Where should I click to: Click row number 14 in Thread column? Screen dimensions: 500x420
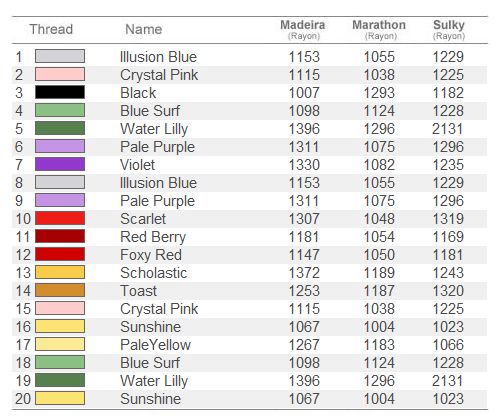tap(23, 291)
